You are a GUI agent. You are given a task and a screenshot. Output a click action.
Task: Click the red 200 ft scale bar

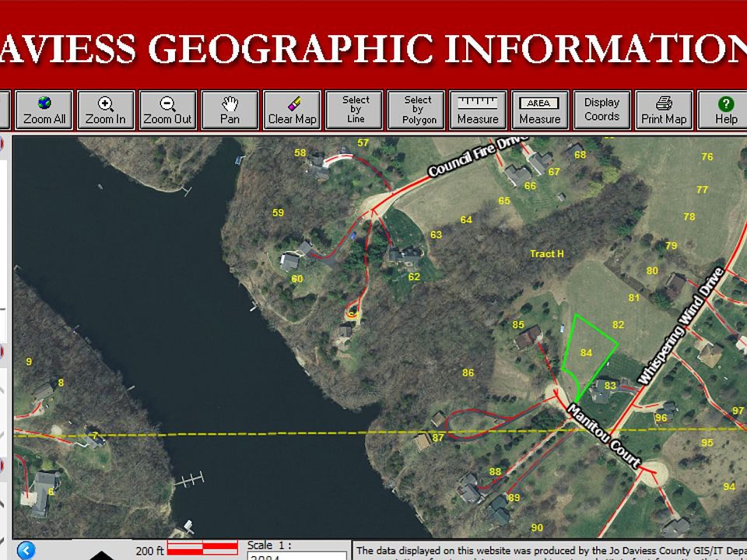(202, 548)
